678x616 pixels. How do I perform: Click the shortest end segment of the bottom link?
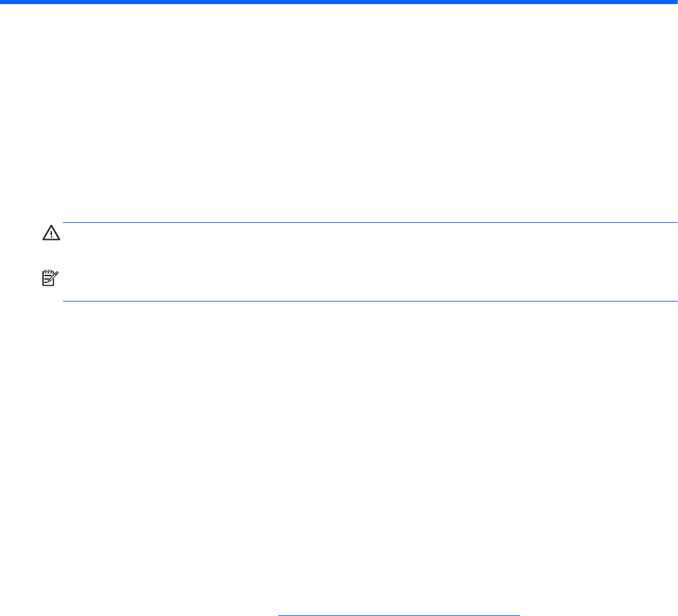pyautogui.click(x=513, y=615)
